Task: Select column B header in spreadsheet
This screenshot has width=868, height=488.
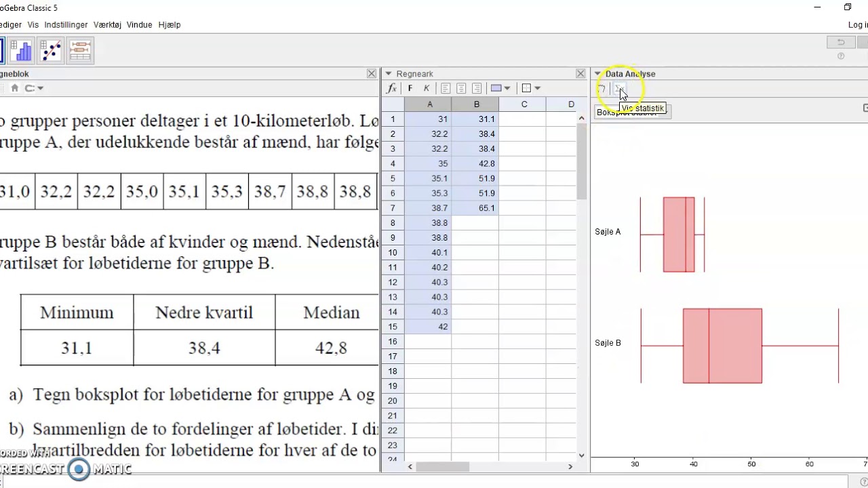Action: (476, 104)
